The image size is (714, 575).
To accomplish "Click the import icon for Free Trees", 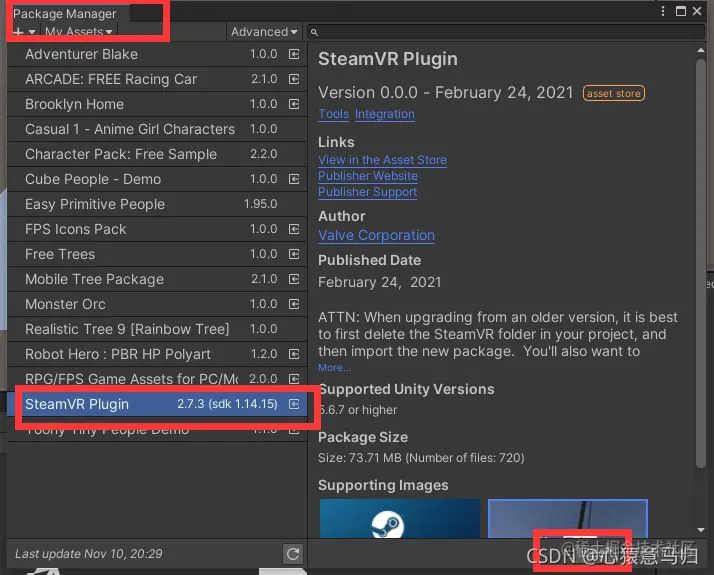I will (x=294, y=254).
